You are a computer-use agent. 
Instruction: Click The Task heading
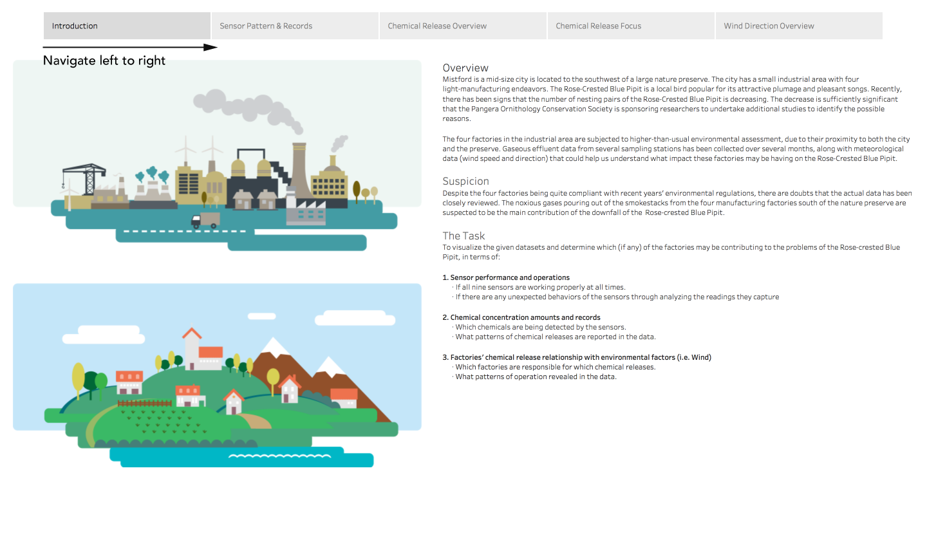[464, 236]
